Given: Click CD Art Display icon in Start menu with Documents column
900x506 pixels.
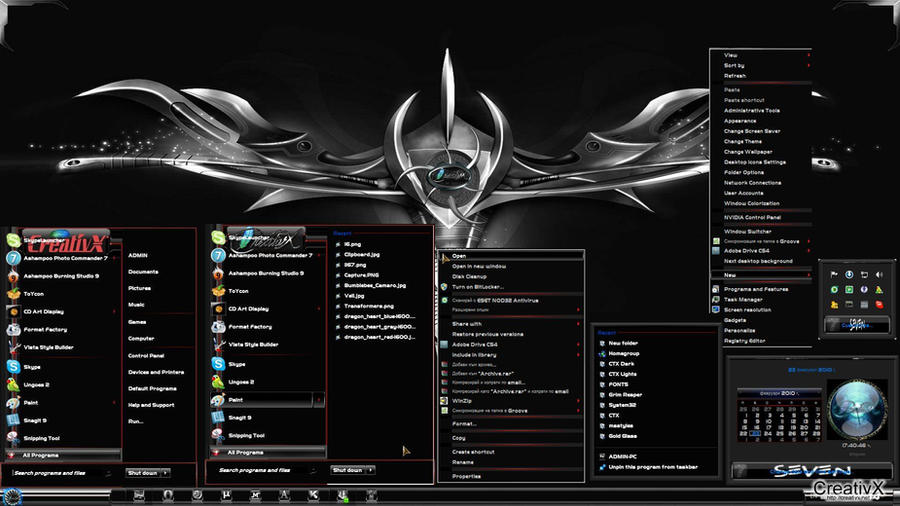Looking at the screenshot, I should pyautogui.click(x=13, y=312).
